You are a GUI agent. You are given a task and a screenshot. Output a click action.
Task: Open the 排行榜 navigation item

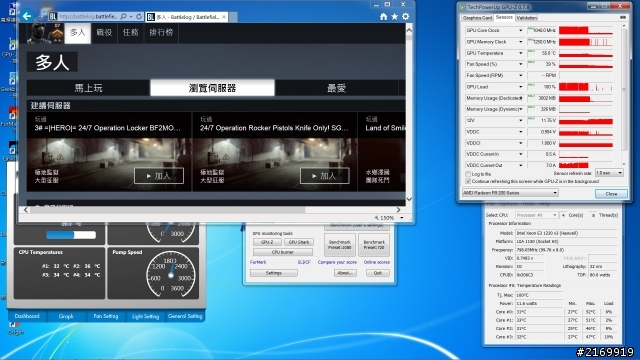pos(161,33)
